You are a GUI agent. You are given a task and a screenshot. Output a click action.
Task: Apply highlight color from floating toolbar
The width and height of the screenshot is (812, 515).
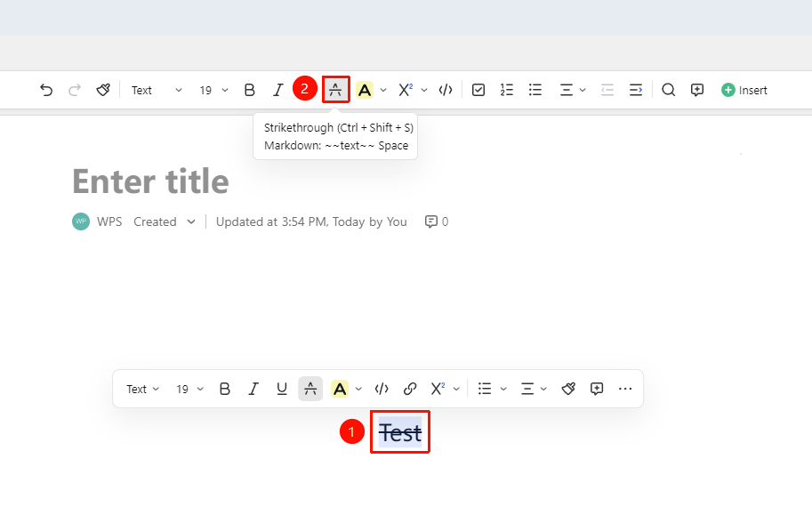pos(340,389)
